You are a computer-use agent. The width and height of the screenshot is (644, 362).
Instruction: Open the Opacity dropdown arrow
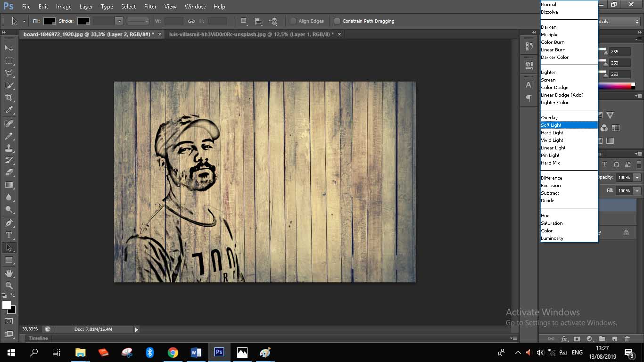tap(637, 178)
